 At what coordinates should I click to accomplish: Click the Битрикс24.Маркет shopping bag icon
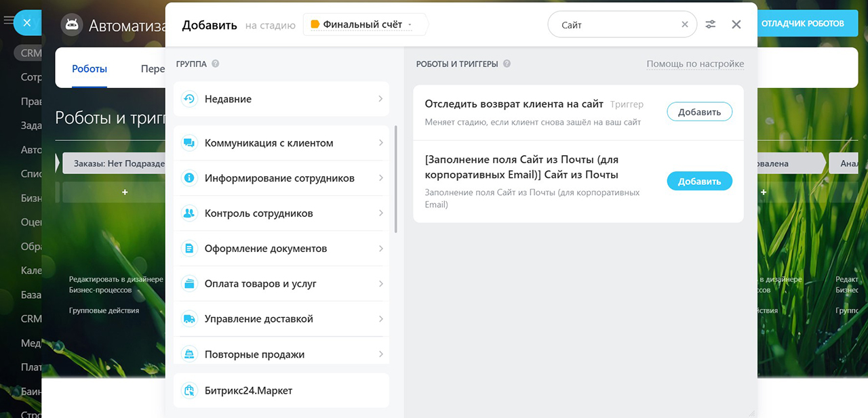(x=189, y=391)
